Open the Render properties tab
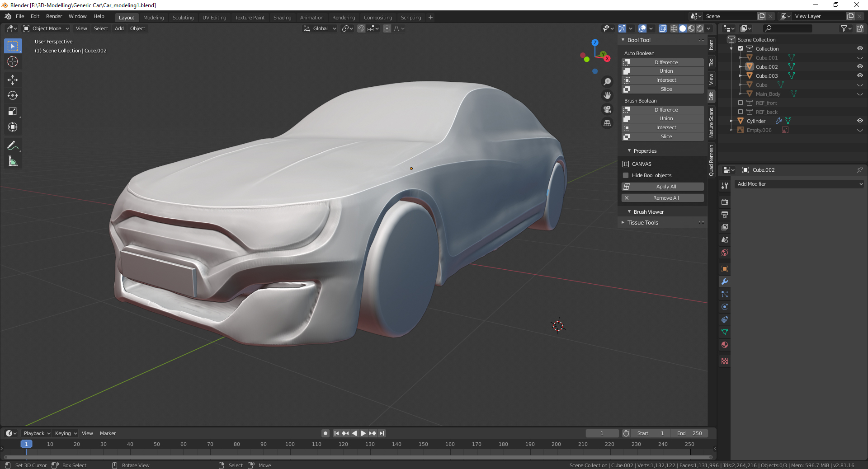This screenshot has width=868, height=469. tap(725, 202)
